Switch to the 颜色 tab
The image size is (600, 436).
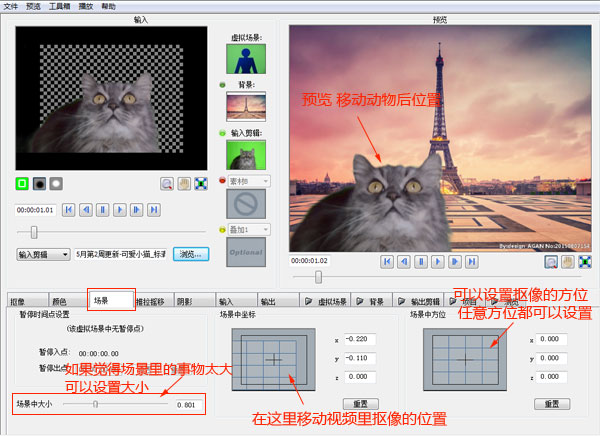[x=68, y=301]
